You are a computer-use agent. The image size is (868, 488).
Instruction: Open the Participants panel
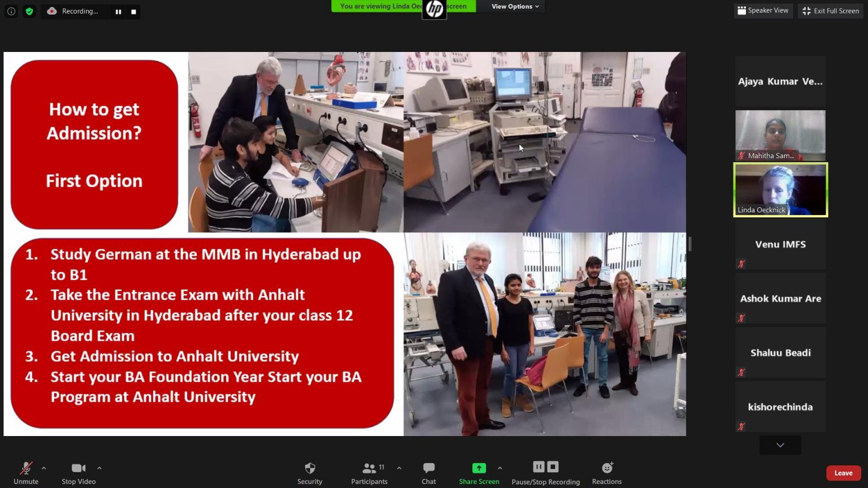[x=369, y=473]
